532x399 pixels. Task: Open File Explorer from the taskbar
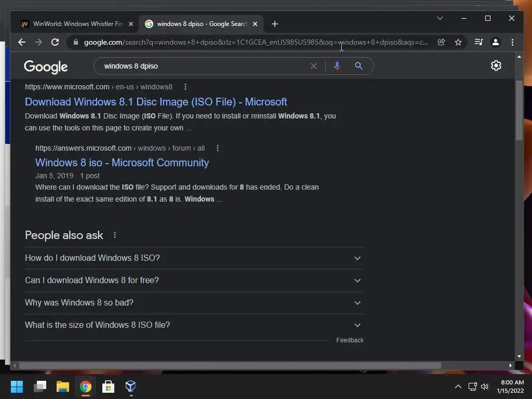coord(63,387)
